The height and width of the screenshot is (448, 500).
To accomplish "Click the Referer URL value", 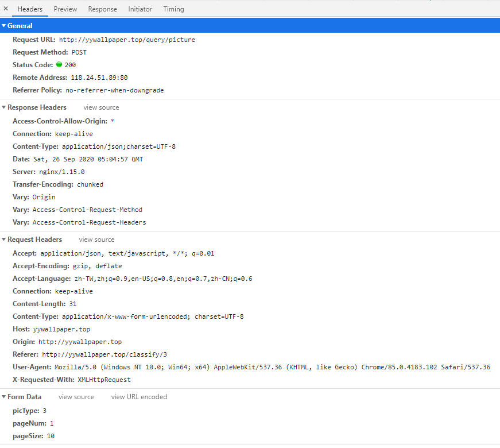I will coord(104,354).
